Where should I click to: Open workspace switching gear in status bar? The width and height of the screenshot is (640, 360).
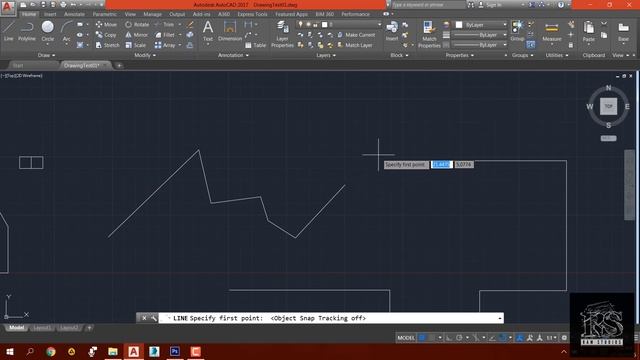pos(564,338)
